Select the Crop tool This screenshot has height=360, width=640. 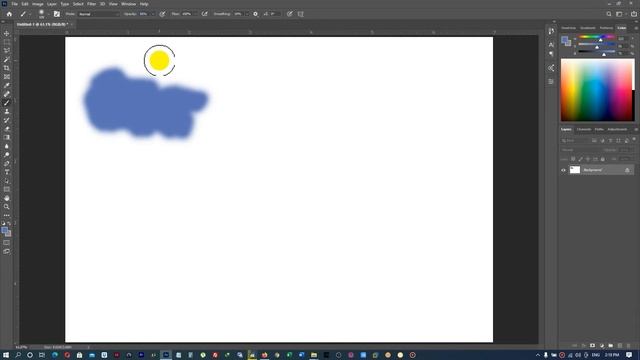point(7,68)
